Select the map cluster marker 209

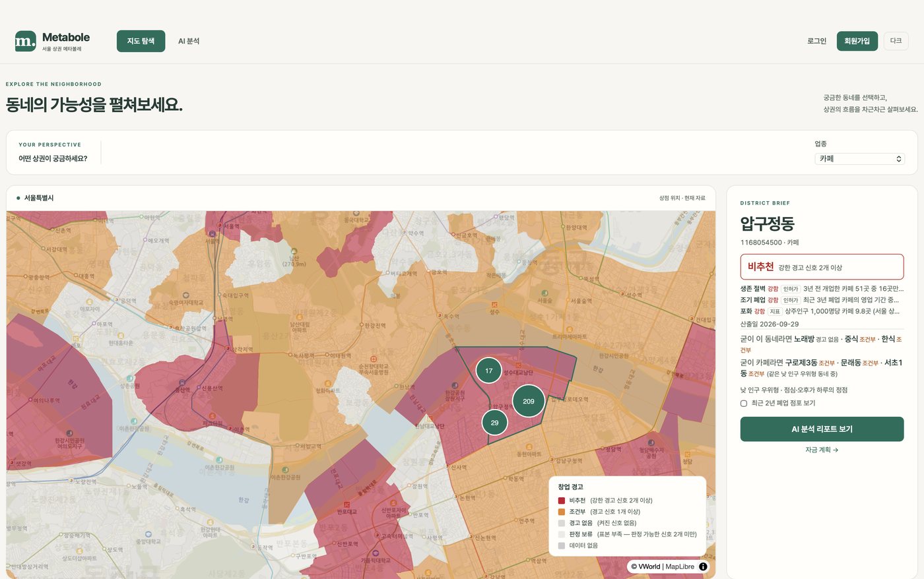click(529, 401)
